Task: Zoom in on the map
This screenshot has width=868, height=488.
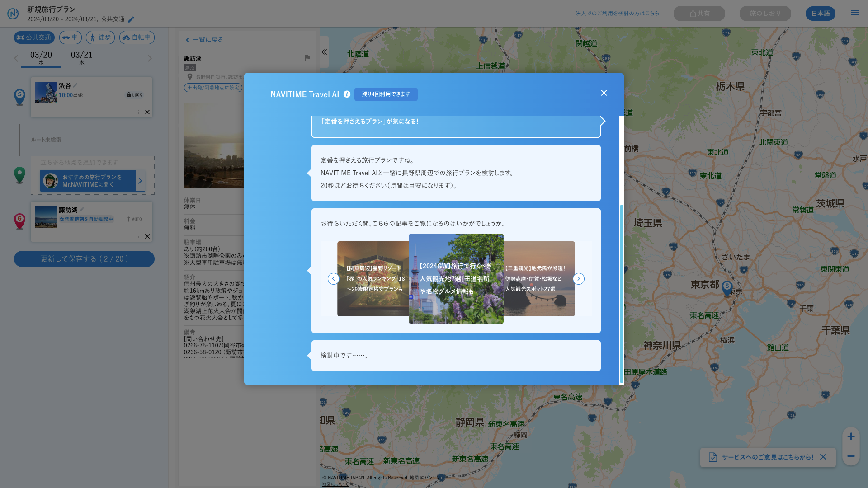Action: click(x=850, y=436)
